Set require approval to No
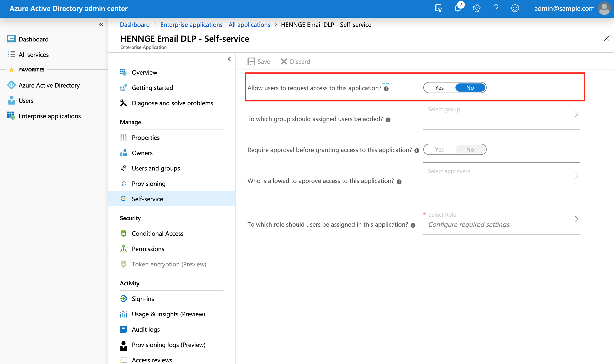Screen dimensions: 614x364 pyautogui.click(x=470, y=149)
